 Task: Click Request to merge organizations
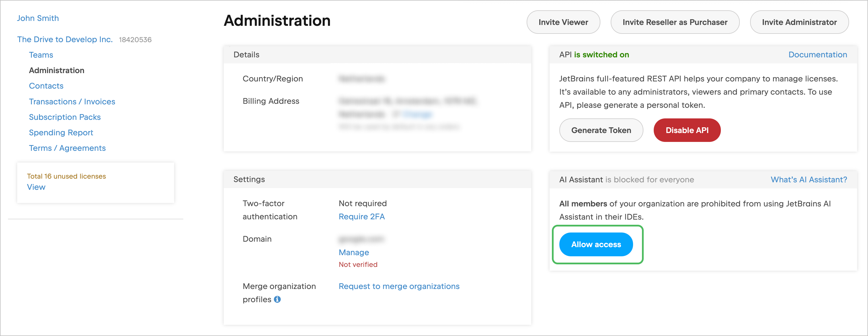coord(399,286)
